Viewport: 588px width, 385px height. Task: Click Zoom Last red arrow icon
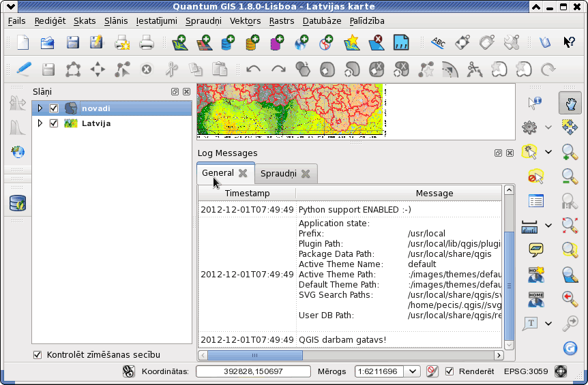click(570, 298)
